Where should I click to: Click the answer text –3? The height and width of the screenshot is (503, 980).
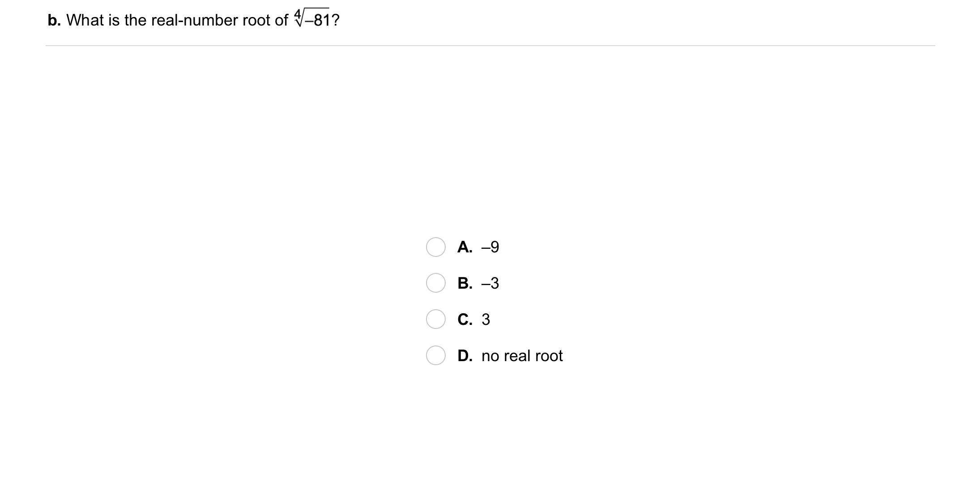point(490,283)
